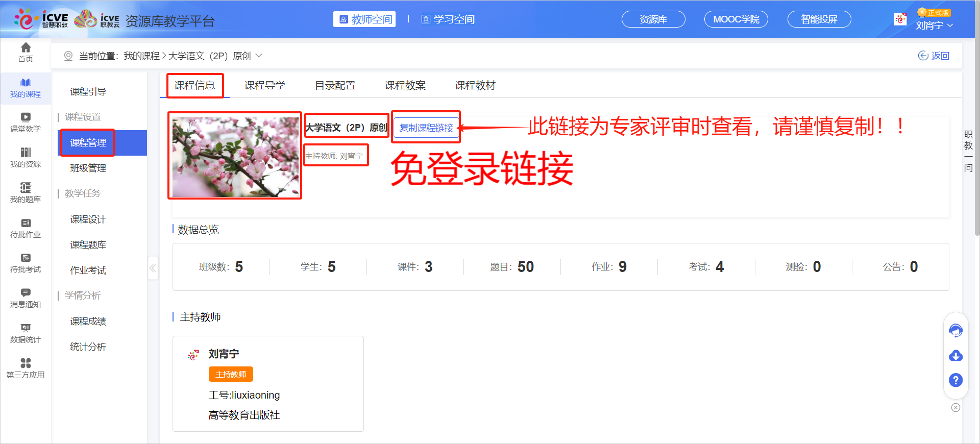Click the 课件 3 statistic
Viewport: 980px width, 444px height.
point(414,267)
